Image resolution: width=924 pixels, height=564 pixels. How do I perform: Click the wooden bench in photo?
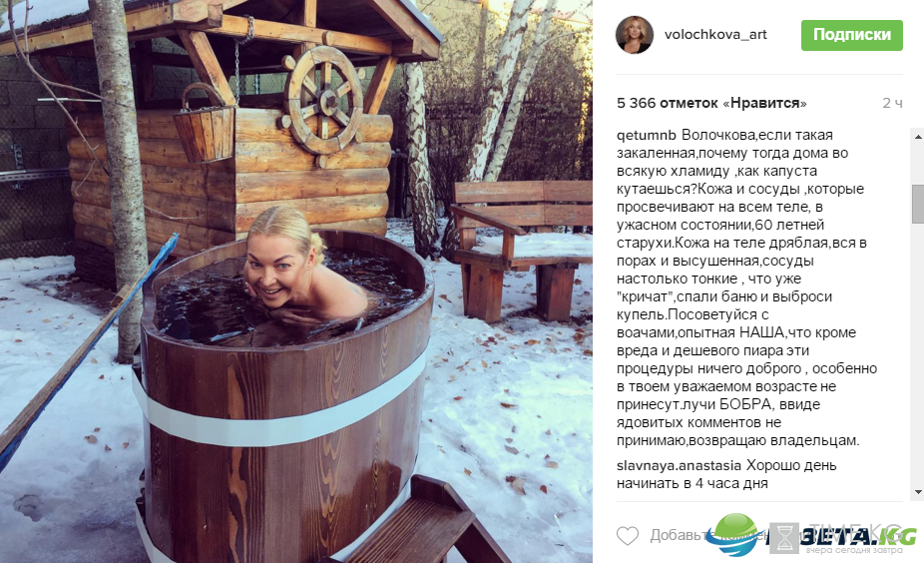[x=522, y=248]
